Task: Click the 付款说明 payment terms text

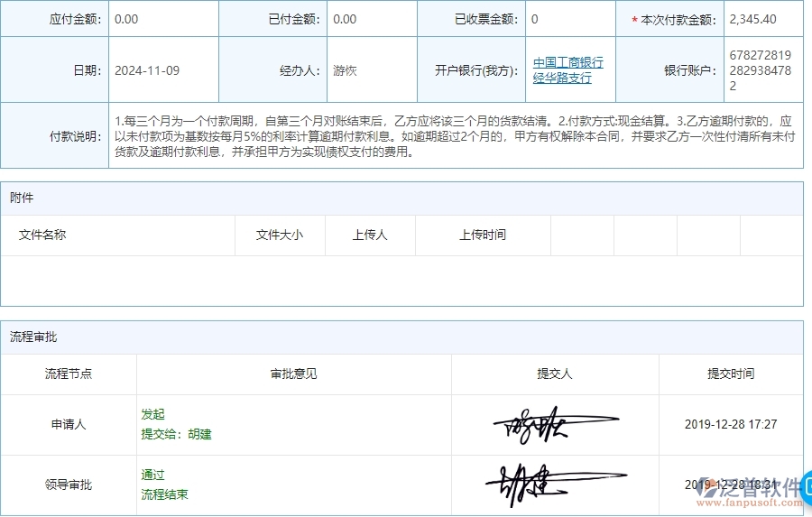Action: pos(454,136)
